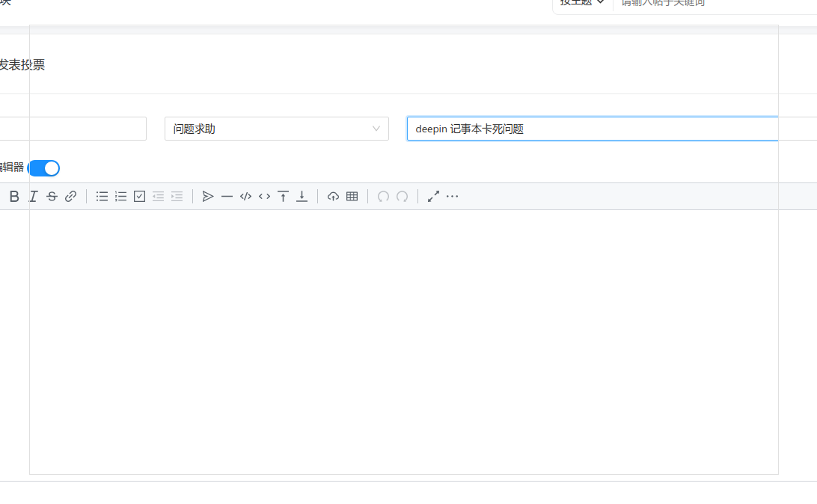Apply italic formatting

point(33,196)
